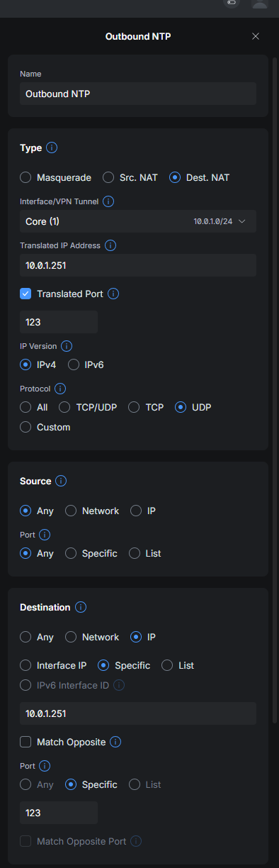Image resolution: width=279 pixels, height=868 pixels.
Task: Select Source IP radio button
Action: [x=136, y=511]
